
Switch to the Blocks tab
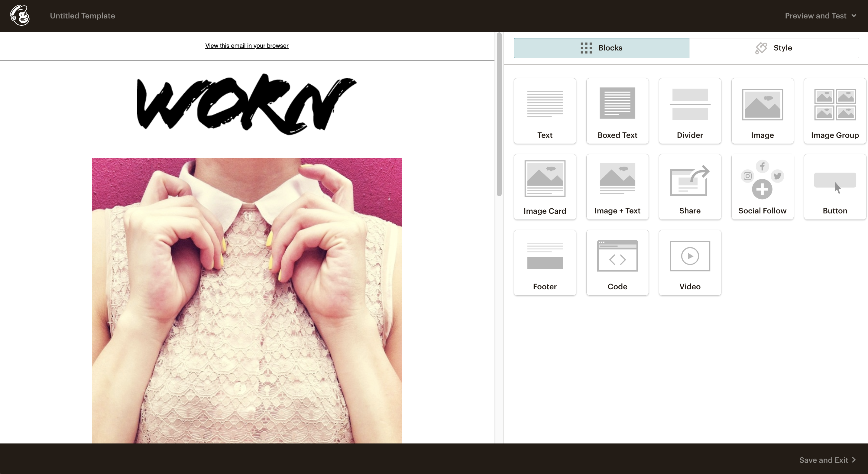click(601, 48)
